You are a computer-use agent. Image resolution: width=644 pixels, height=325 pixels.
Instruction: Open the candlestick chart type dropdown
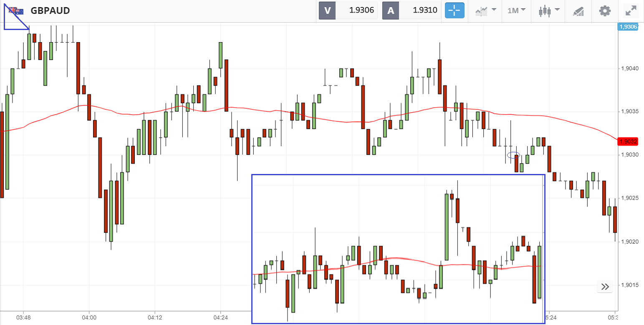click(x=548, y=10)
